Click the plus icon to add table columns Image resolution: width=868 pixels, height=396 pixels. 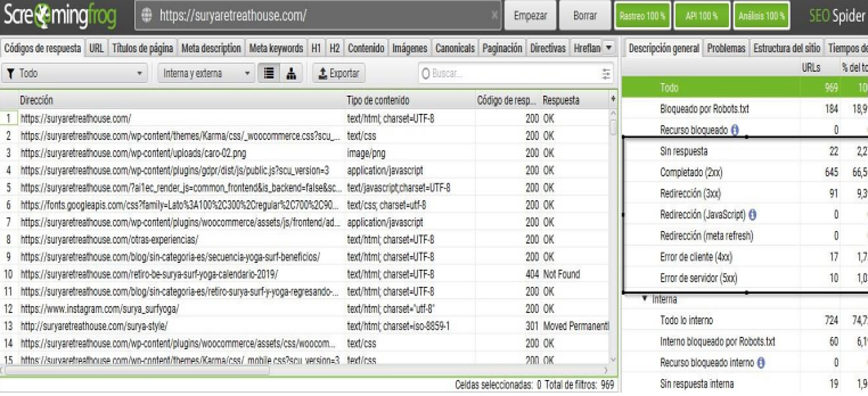tap(613, 99)
